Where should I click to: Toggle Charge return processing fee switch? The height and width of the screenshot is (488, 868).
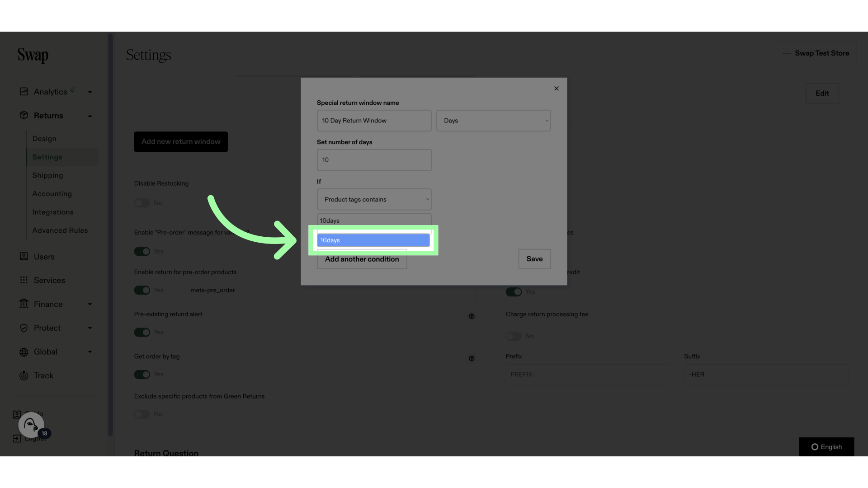pyautogui.click(x=514, y=336)
